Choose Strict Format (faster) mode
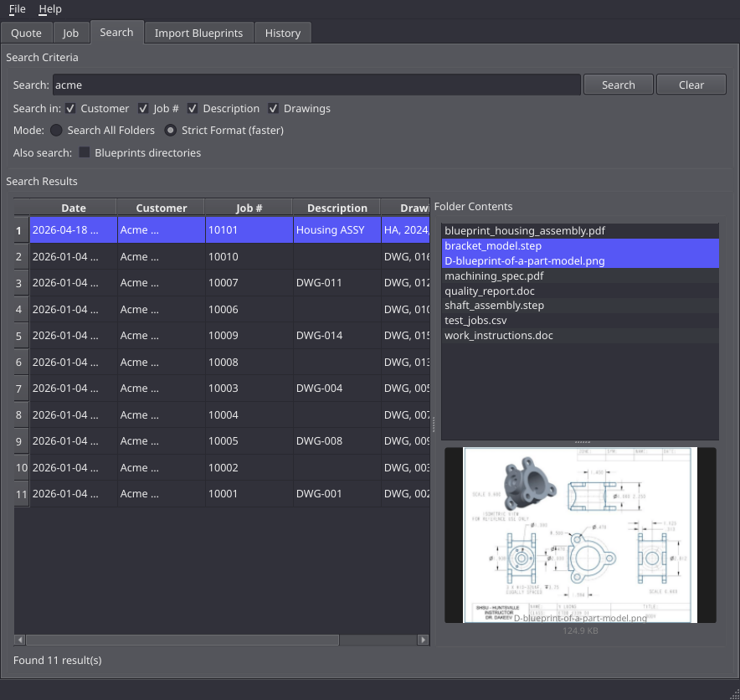740x700 pixels. point(171,131)
